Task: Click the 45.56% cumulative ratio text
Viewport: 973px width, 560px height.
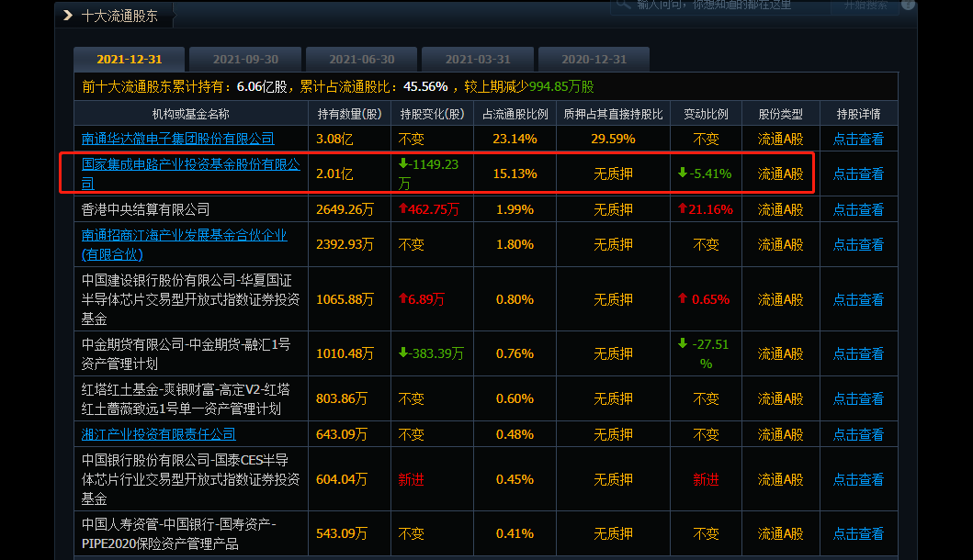Action: [x=425, y=87]
